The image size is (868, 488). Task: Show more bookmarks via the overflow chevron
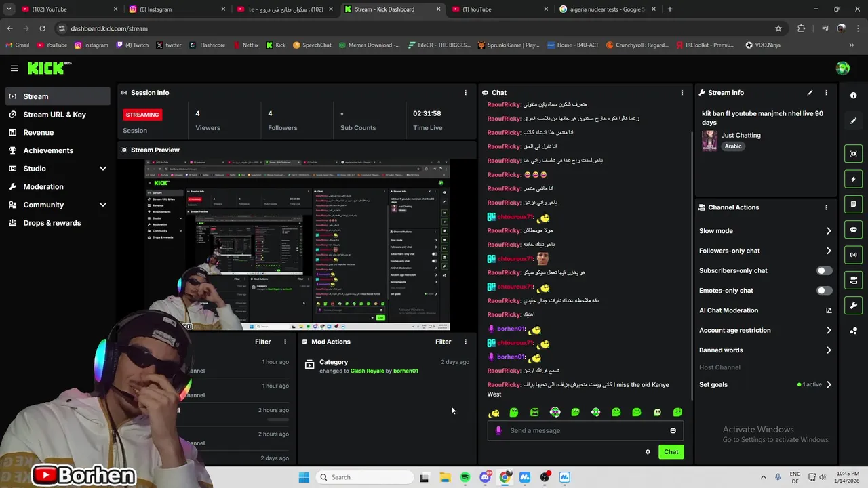[x=852, y=45]
